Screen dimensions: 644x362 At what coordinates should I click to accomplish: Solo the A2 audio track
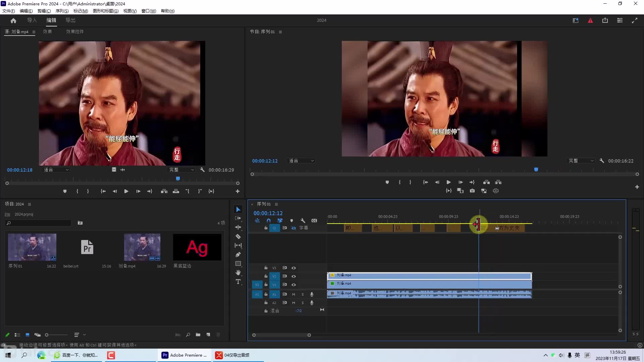click(x=303, y=303)
